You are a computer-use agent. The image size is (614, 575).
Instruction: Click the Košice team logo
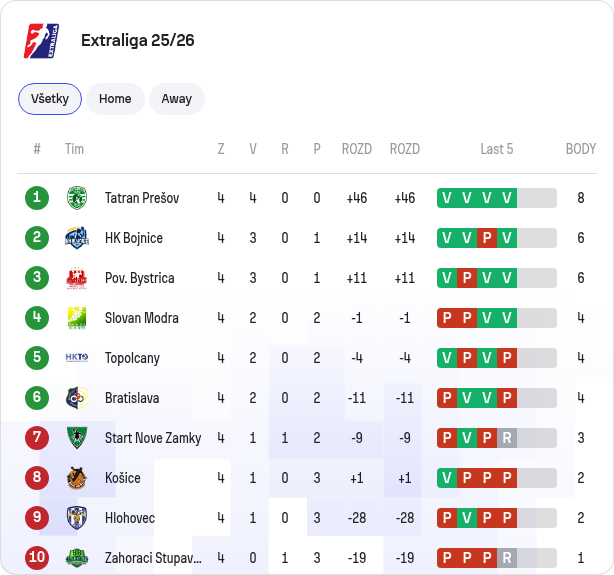tap(77, 478)
